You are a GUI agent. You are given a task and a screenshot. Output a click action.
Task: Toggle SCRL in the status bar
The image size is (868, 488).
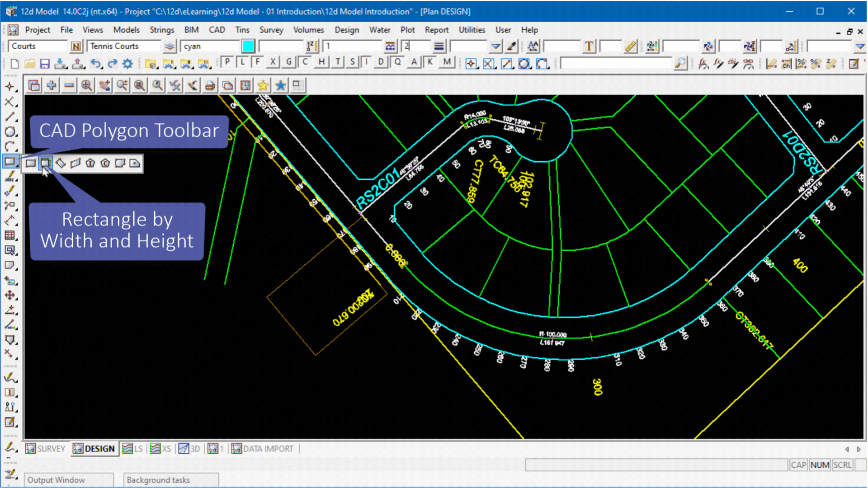click(842, 465)
